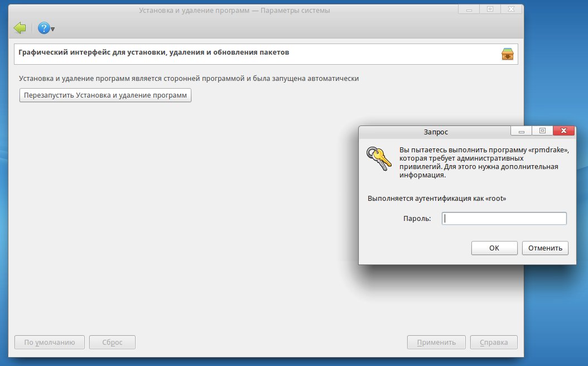Click main window title Установка и удаление программ
Viewport: 588px width, 366px height.
(x=234, y=11)
